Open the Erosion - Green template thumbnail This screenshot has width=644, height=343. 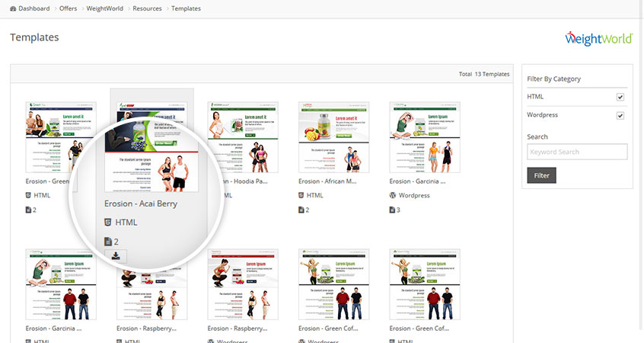61,137
